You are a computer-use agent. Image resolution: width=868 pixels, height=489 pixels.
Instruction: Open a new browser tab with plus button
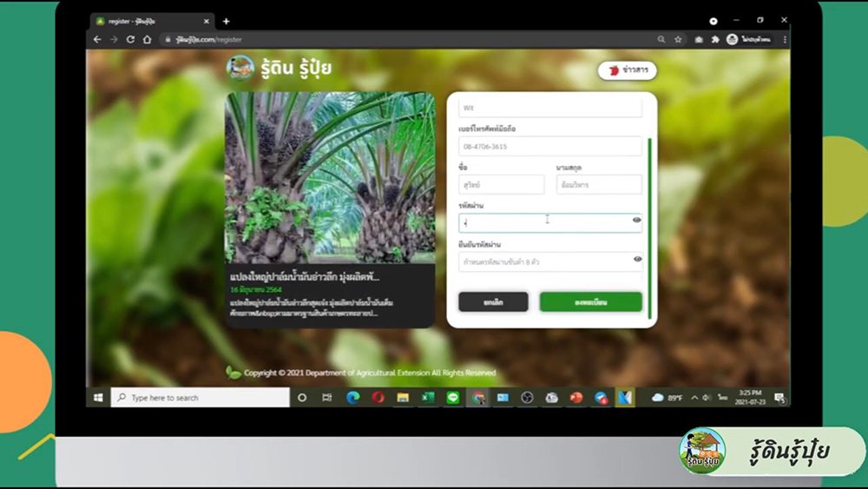tap(227, 21)
